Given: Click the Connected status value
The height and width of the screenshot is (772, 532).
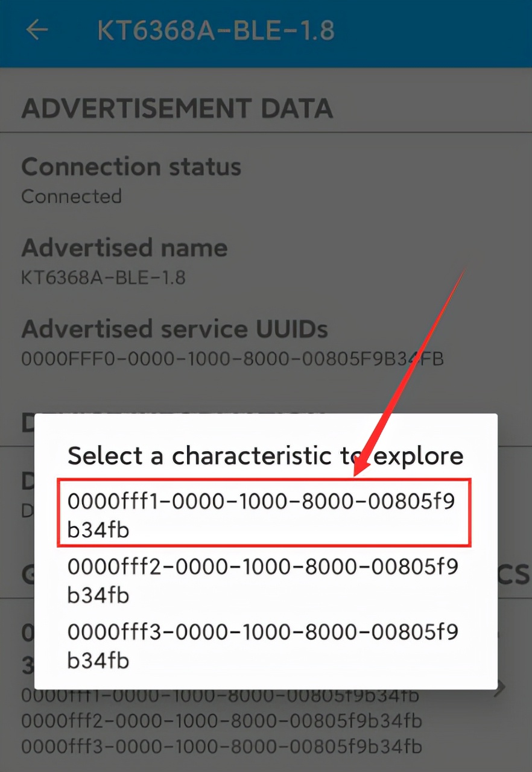Looking at the screenshot, I should [71, 197].
